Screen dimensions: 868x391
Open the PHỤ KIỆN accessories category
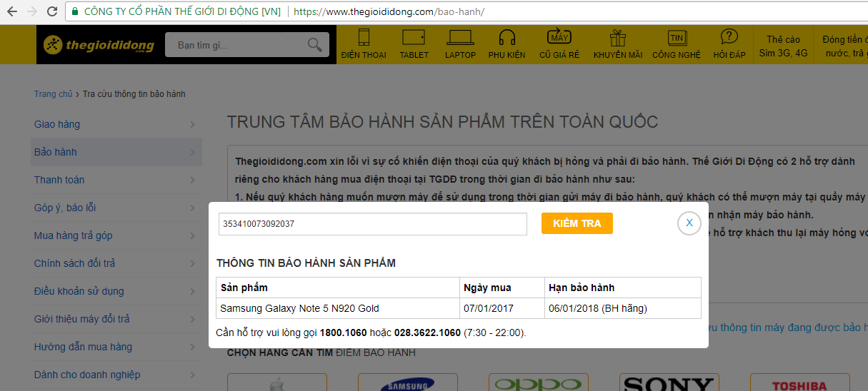(507, 45)
